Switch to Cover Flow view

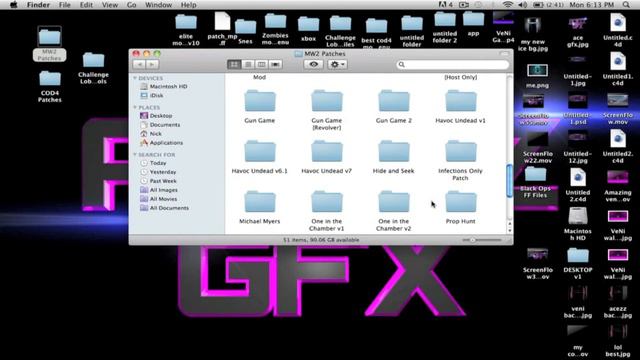pyautogui.click(x=276, y=64)
